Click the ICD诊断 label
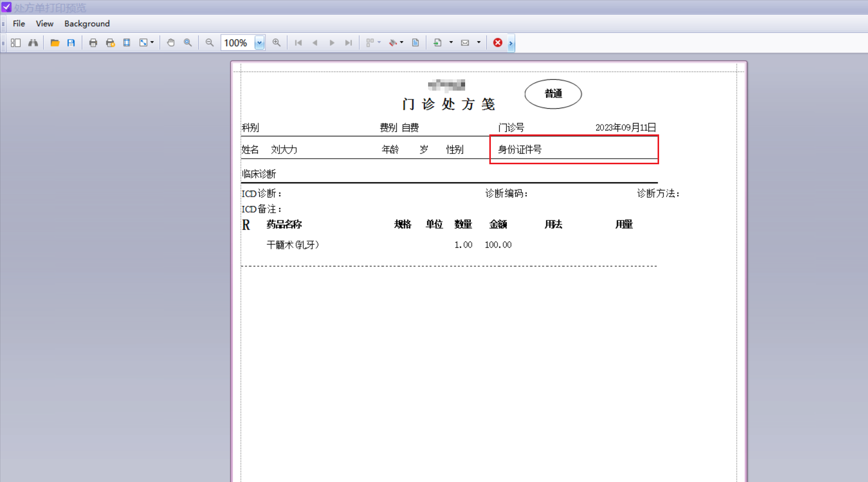868x482 pixels. click(261, 194)
